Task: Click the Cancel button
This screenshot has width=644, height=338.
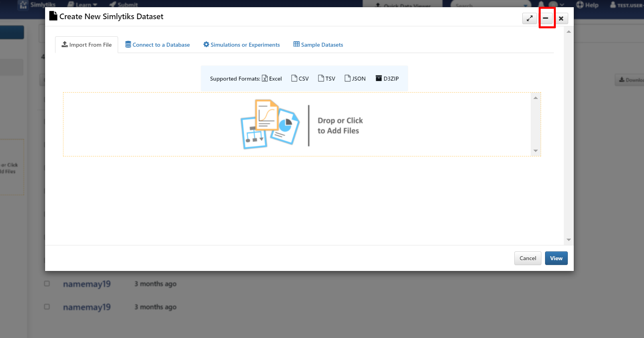Action: click(527, 258)
